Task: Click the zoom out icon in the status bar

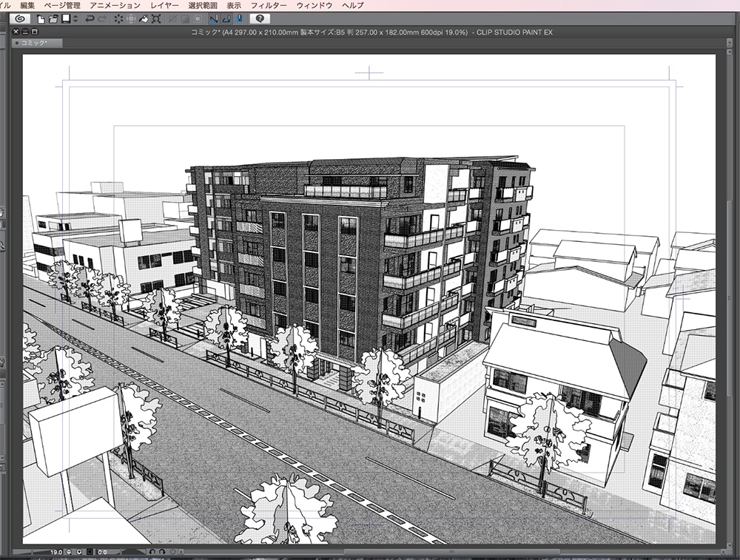Action: pos(68,551)
